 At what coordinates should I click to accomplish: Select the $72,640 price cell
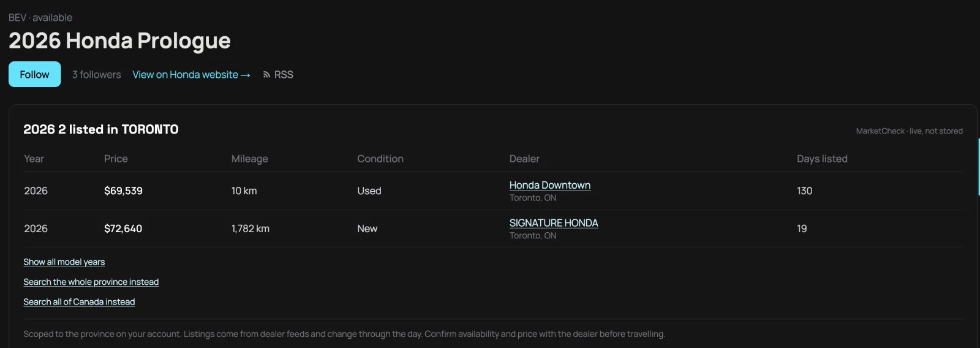[x=123, y=229]
